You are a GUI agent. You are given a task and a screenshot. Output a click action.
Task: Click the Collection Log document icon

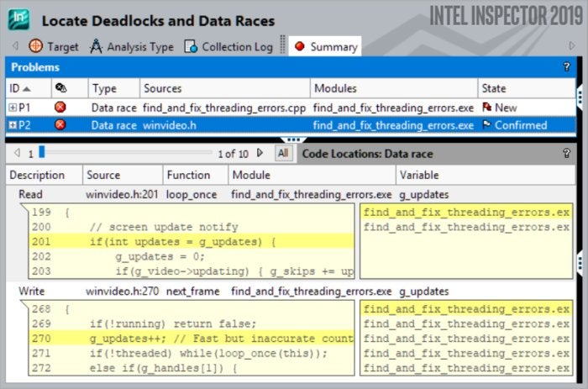point(191,46)
